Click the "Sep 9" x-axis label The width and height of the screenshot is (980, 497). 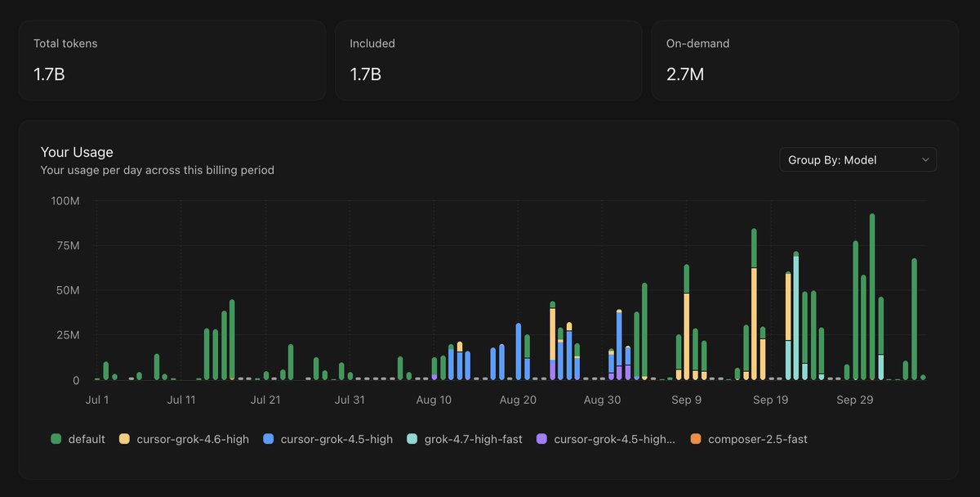point(687,400)
